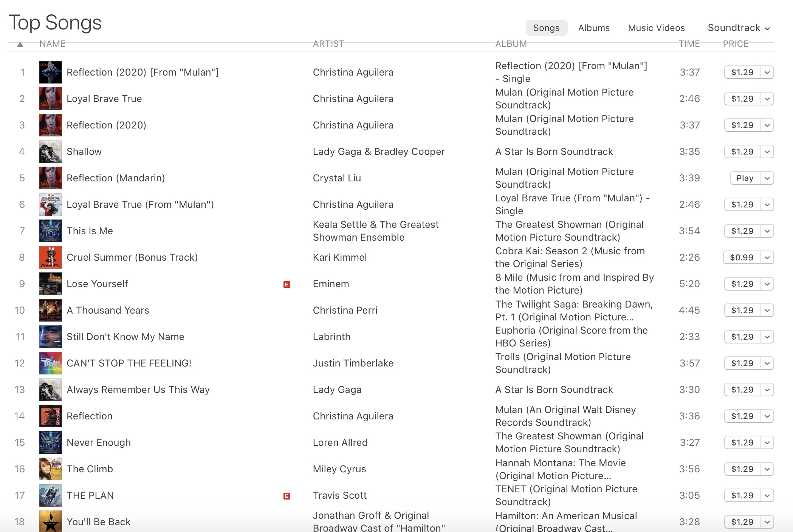
Task: Open Trolls (Original Motion Picture Soundtrack) album
Action: tap(563, 363)
